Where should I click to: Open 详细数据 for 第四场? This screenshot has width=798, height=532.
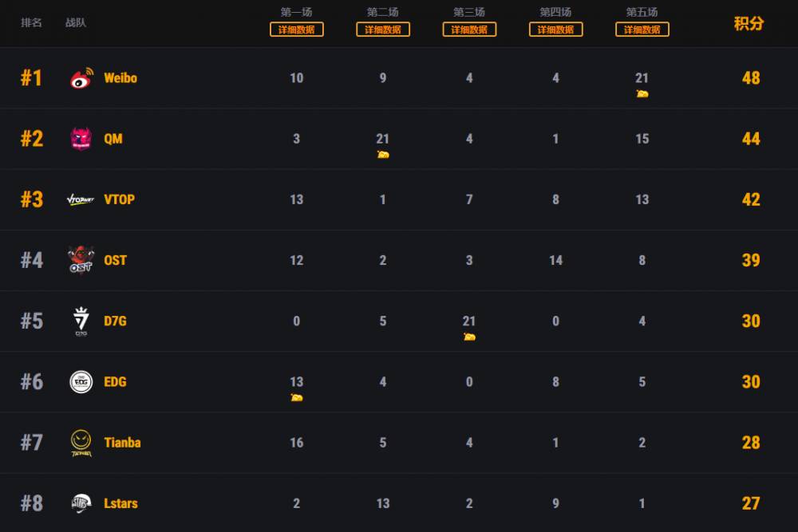555,30
